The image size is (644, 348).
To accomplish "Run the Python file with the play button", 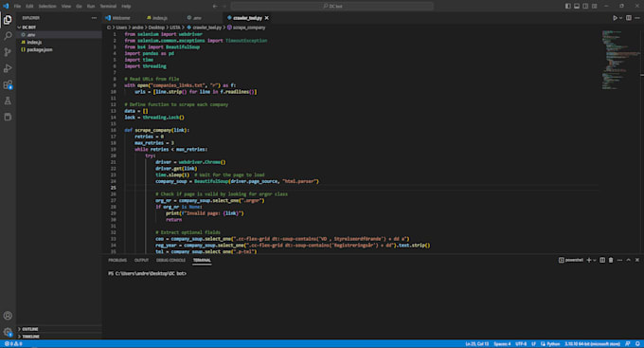I will [x=615, y=18].
